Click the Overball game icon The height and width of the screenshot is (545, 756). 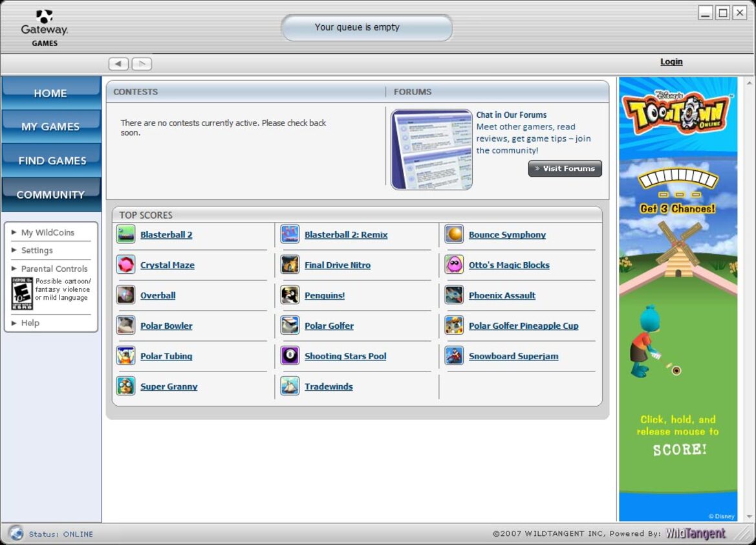pos(126,295)
